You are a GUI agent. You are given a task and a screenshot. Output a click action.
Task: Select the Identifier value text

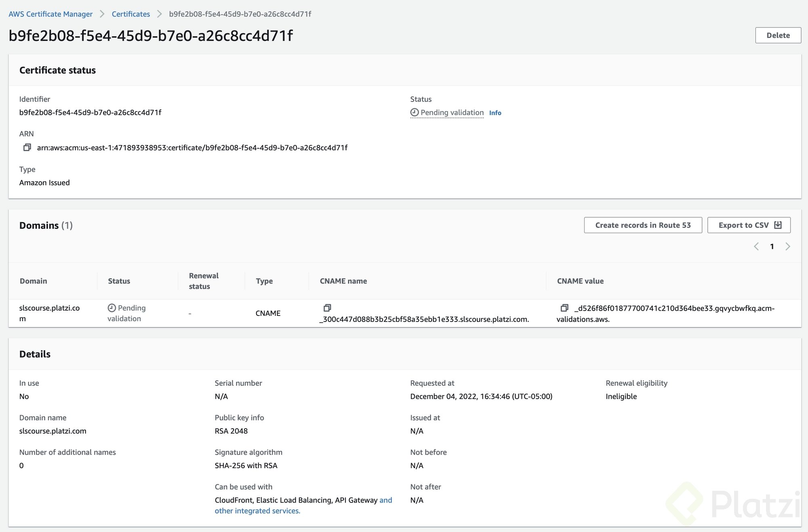90,112
